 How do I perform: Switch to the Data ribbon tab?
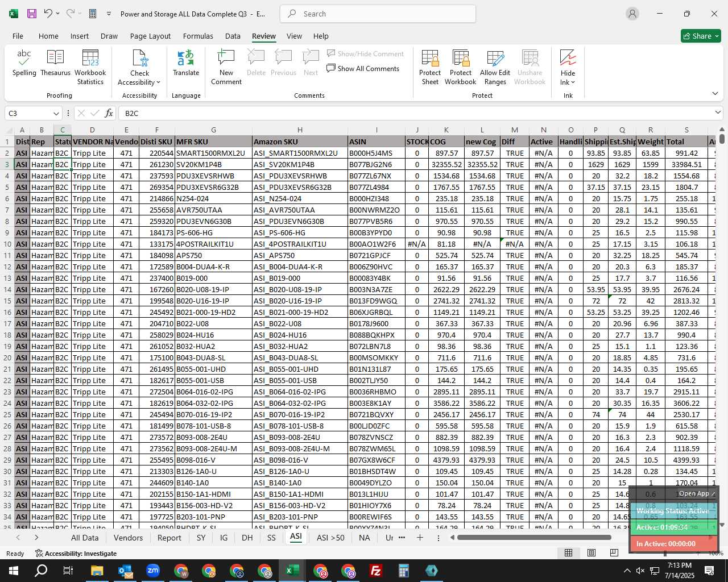(x=233, y=36)
